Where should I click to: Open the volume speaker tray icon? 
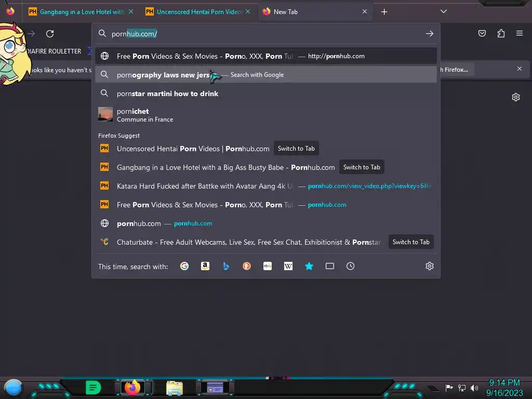pyautogui.click(x=474, y=388)
